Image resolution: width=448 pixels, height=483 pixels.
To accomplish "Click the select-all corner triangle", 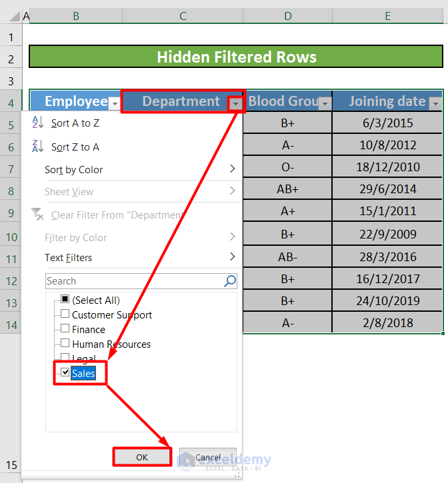I will [15, 16].
